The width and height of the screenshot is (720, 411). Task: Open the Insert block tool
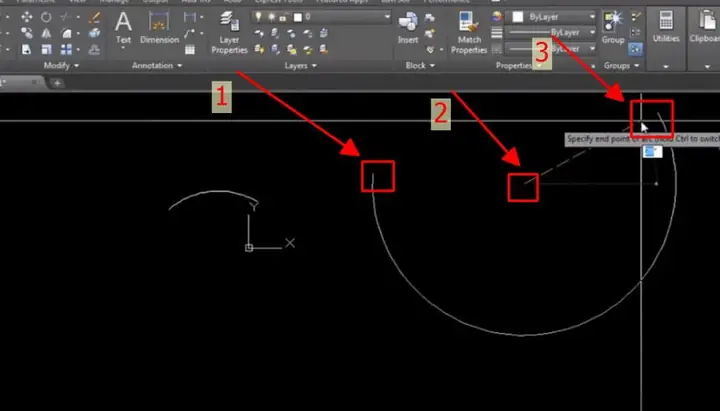click(408, 28)
